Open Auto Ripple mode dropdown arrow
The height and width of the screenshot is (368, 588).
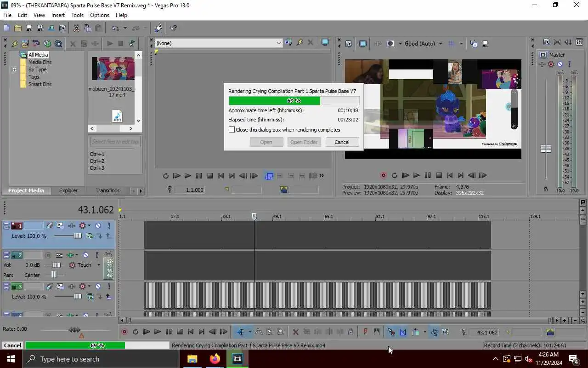pyautogui.click(x=424, y=332)
